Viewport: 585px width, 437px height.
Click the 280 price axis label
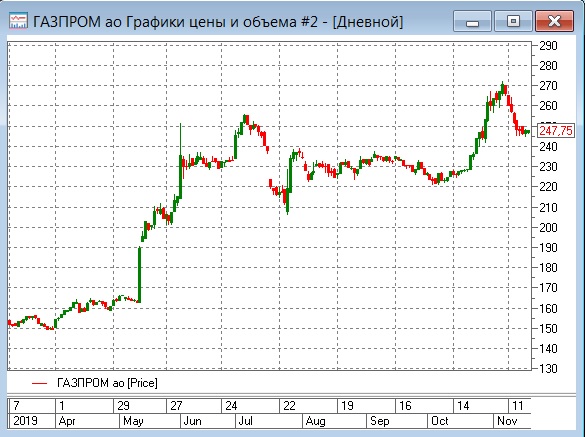548,66
